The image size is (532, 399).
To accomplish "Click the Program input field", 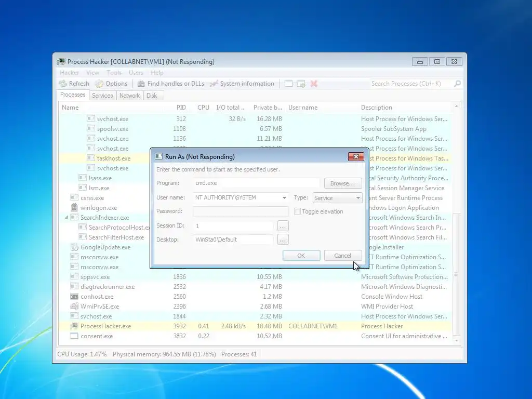I will coord(256,183).
